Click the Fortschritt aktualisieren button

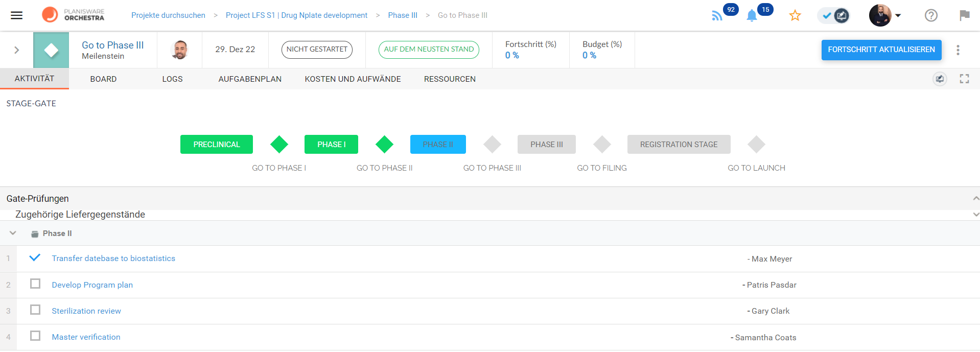click(881, 50)
